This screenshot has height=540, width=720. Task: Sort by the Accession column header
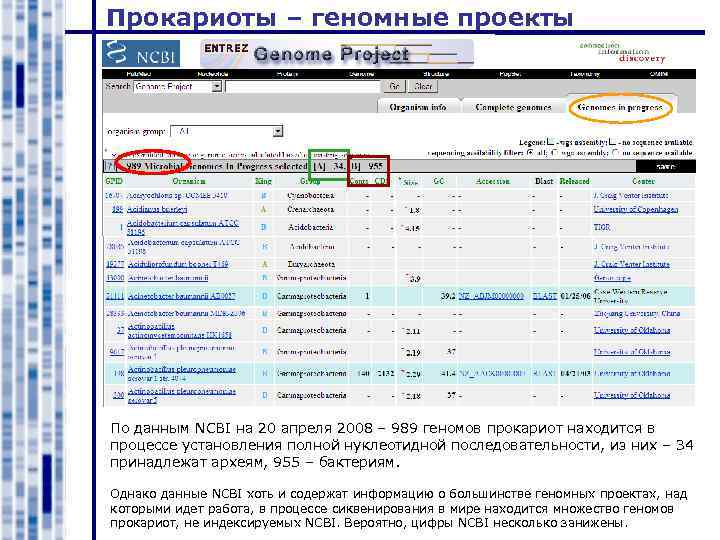point(492,181)
